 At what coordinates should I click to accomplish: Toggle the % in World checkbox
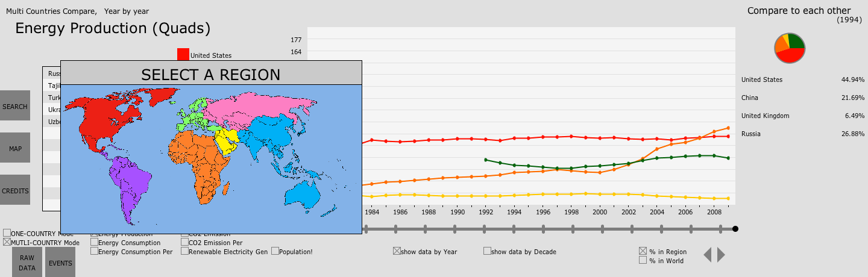643,260
